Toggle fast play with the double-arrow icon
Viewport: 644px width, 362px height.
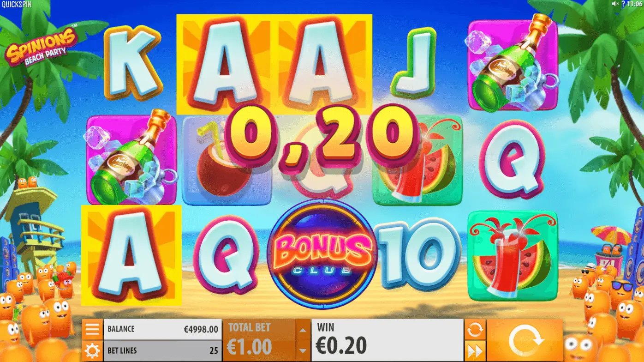click(x=475, y=350)
